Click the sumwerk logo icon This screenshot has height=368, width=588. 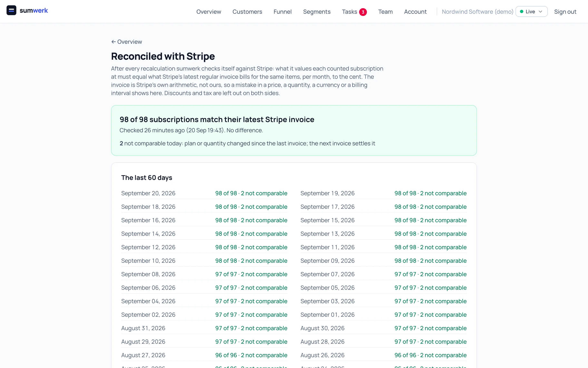click(11, 10)
